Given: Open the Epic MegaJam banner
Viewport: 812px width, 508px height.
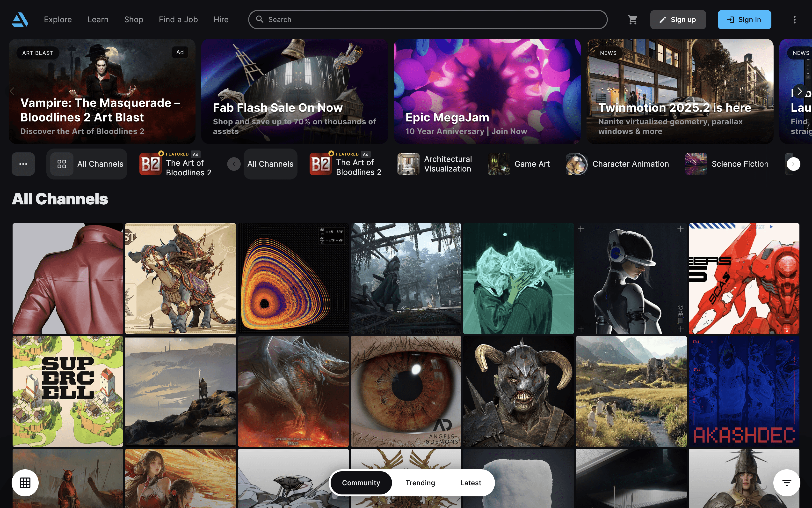Looking at the screenshot, I should [487, 91].
